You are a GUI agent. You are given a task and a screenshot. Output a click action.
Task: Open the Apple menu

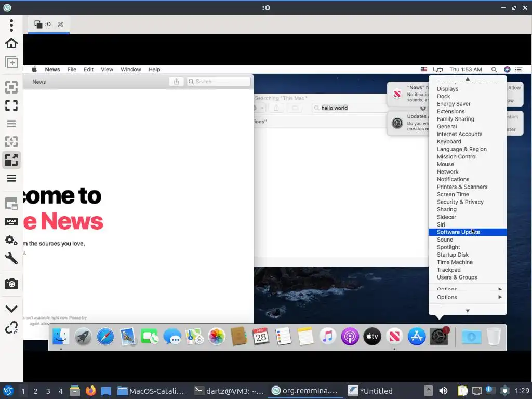coord(34,69)
